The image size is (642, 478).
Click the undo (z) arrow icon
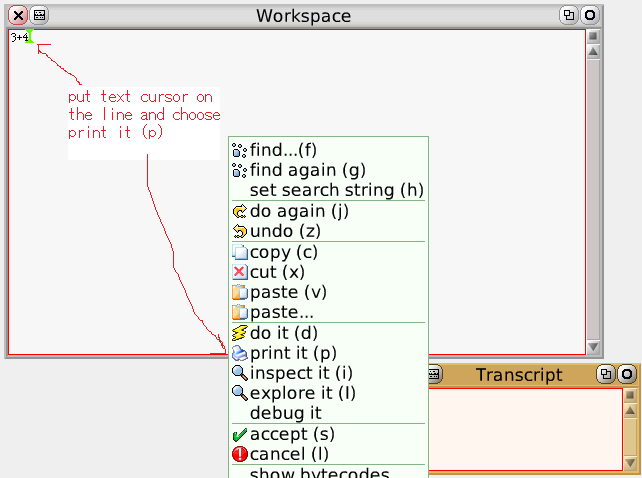[x=239, y=231]
